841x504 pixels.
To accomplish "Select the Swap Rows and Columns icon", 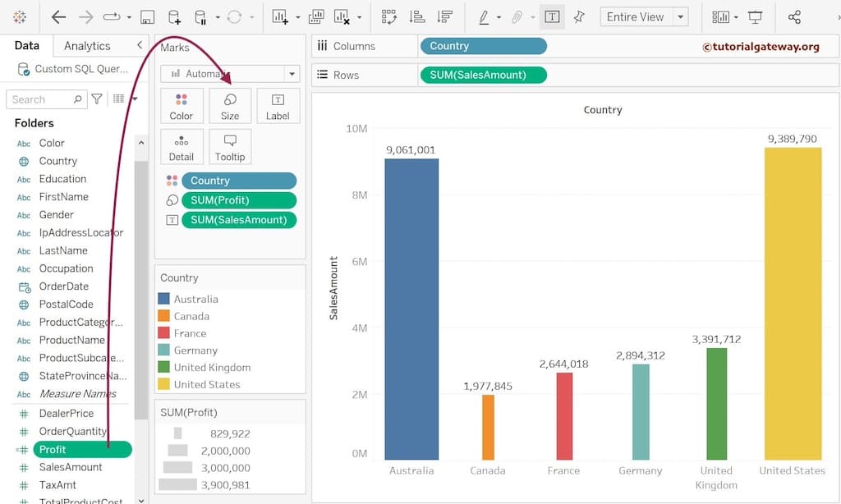I will [x=390, y=16].
